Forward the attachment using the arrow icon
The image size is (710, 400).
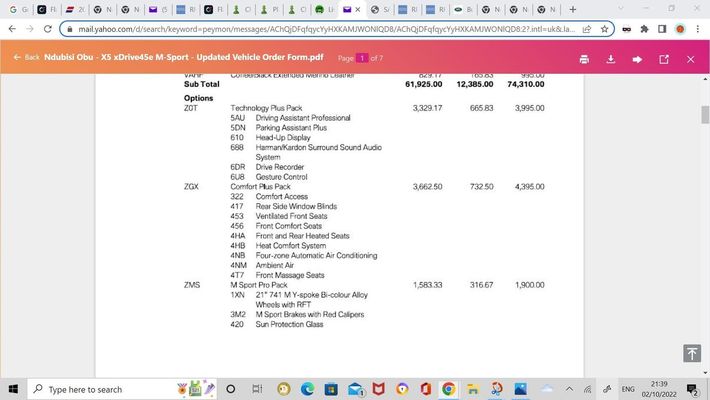pyautogui.click(x=637, y=59)
